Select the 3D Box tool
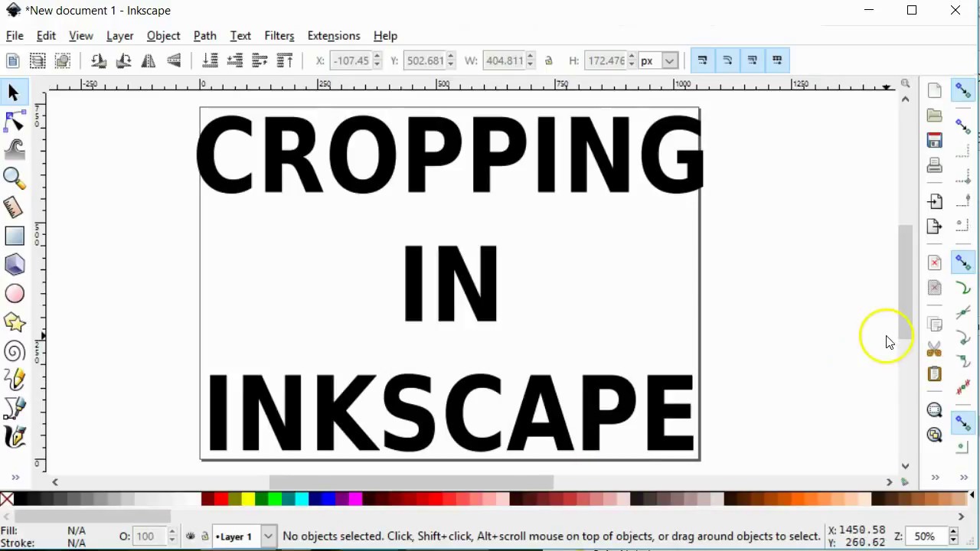The height and width of the screenshot is (551, 980). 14,265
